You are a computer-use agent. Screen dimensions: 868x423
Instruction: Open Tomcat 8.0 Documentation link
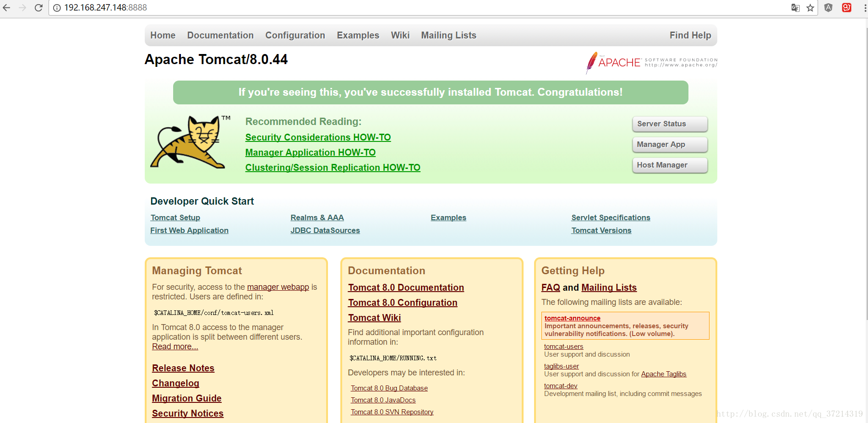point(406,287)
